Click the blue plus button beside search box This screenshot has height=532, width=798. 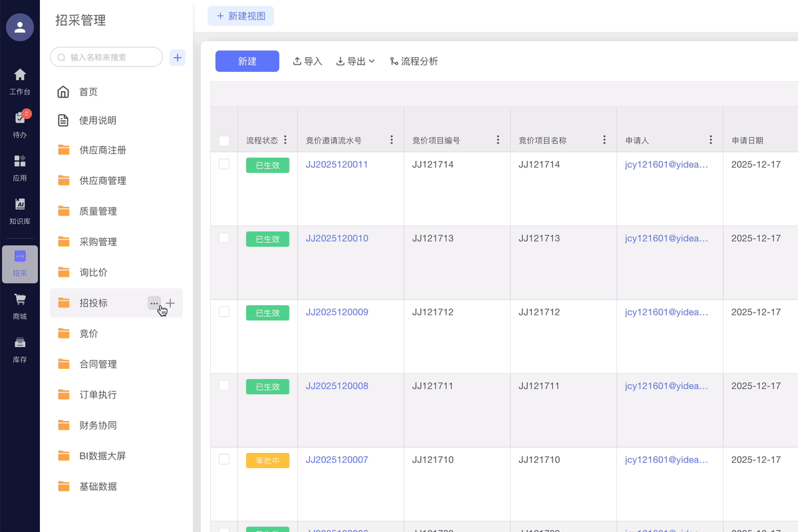click(x=178, y=58)
